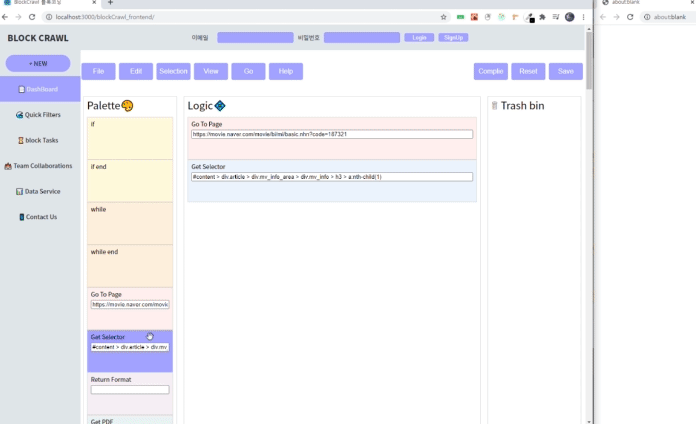Viewport: 696px width, 424px height.
Task: Click the red extension icon
Action: click(x=474, y=17)
